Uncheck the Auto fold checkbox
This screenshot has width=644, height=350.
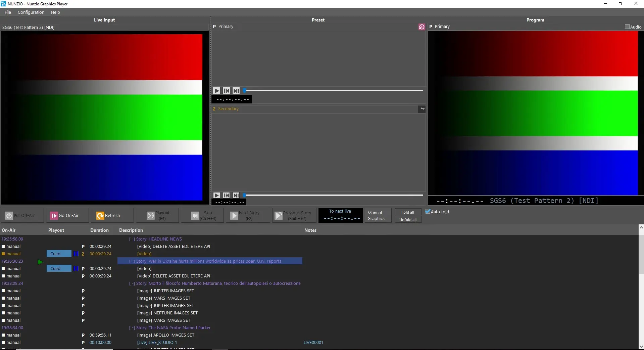(428, 212)
